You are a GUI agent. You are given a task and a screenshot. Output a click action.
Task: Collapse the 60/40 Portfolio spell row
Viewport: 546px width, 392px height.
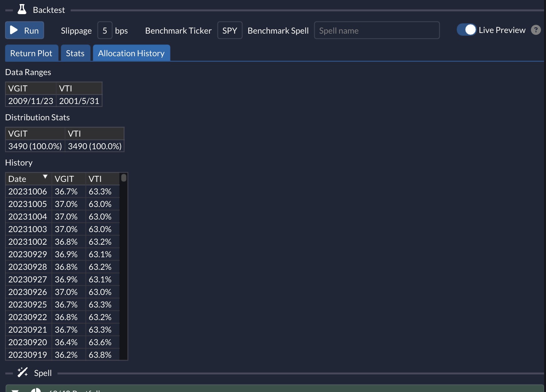pos(15,390)
